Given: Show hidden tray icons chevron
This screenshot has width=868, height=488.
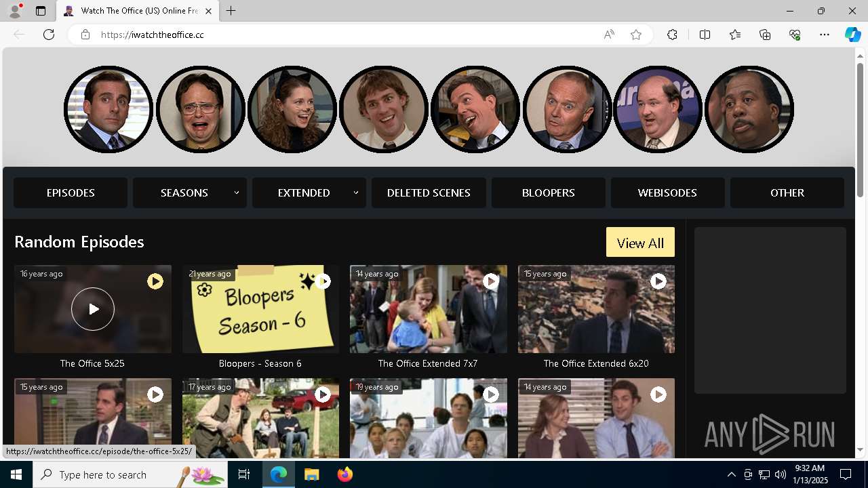Looking at the screenshot, I should click(x=731, y=474).
